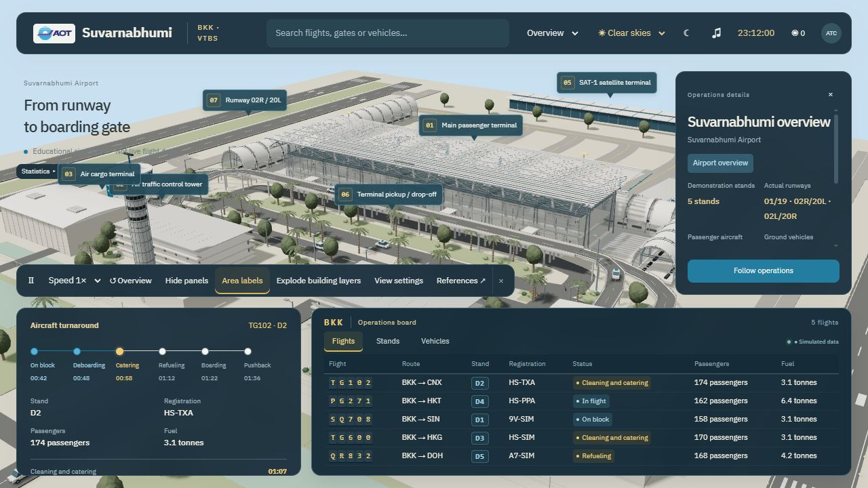868x488 pixels.
Task: Open the ATC avatar menu
Action: tap(831, 33)
